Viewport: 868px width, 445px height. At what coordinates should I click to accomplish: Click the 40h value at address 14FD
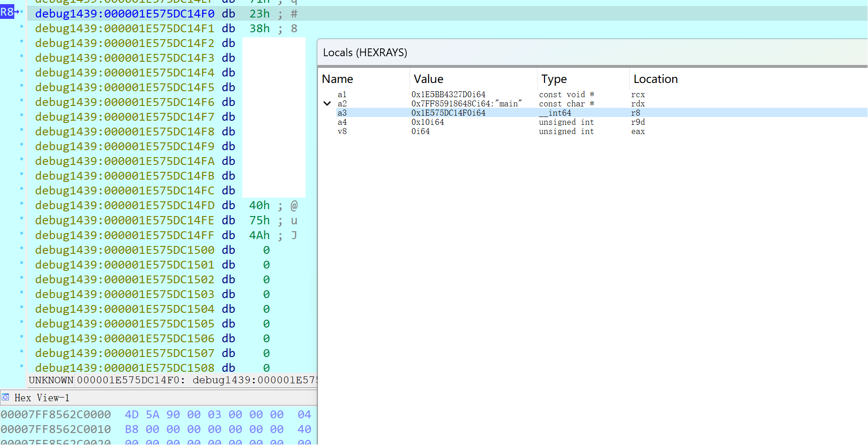tap(259, 205)
